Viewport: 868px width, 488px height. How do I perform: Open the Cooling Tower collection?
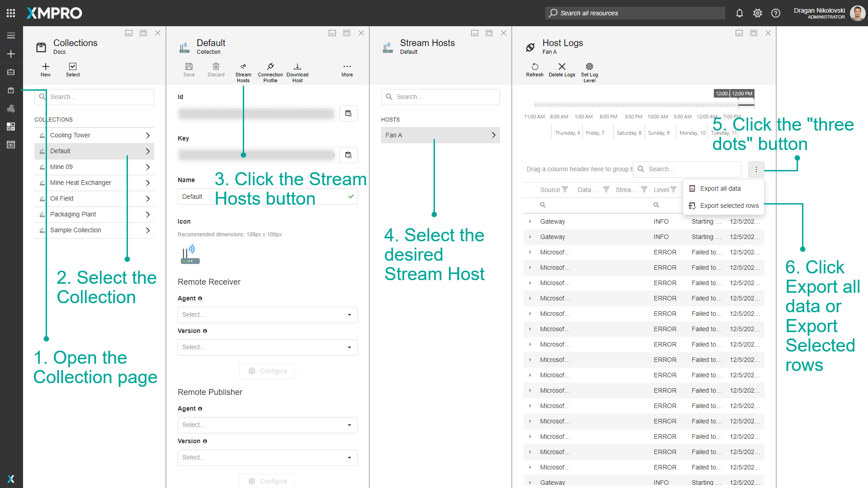(94, 135)
